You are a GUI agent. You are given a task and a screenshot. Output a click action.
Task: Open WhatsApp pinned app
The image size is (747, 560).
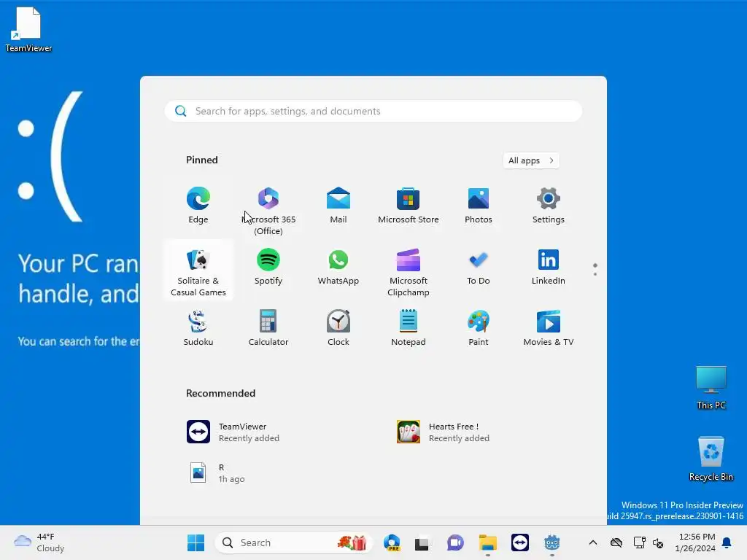(338, 267)
